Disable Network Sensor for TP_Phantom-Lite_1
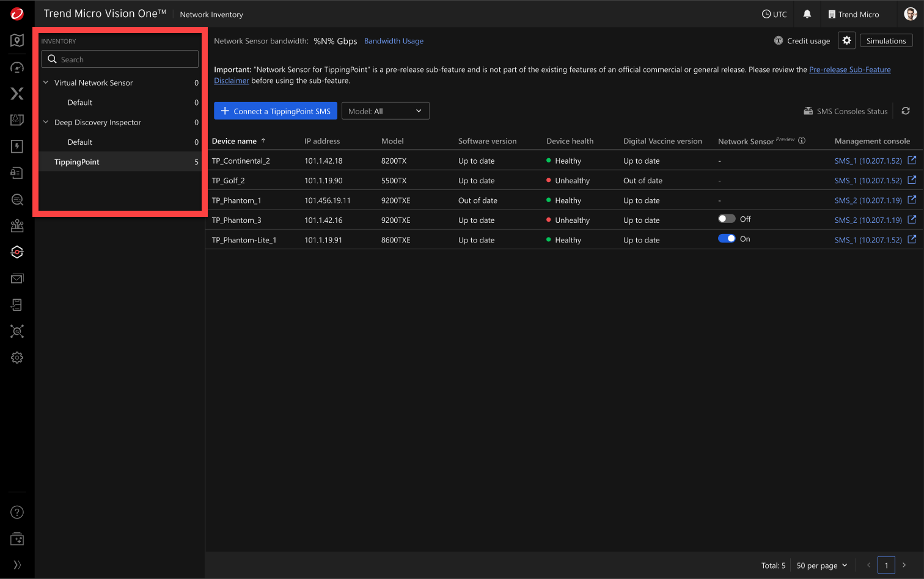 click(727, 238)
